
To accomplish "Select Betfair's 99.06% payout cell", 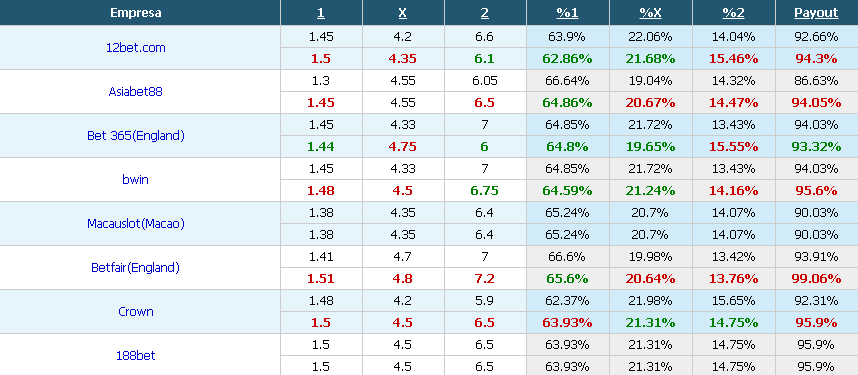I will [x=816, y=279].
